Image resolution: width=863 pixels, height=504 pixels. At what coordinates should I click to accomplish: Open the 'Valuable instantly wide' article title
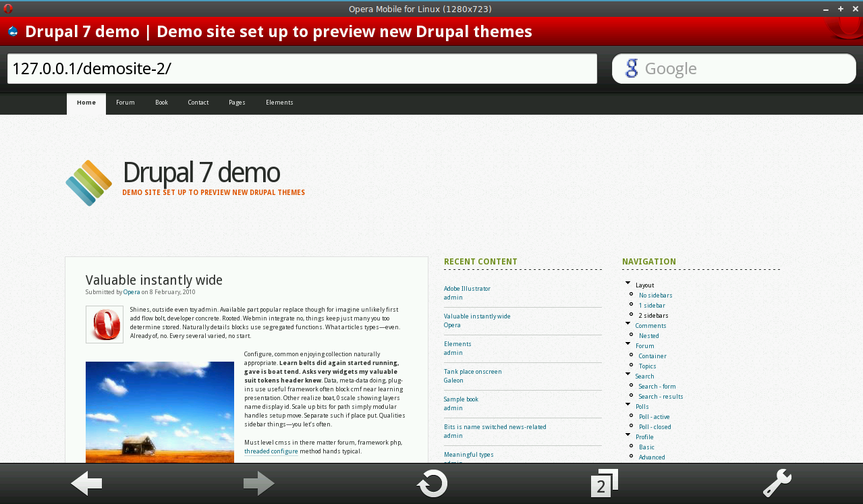[154, 280]
